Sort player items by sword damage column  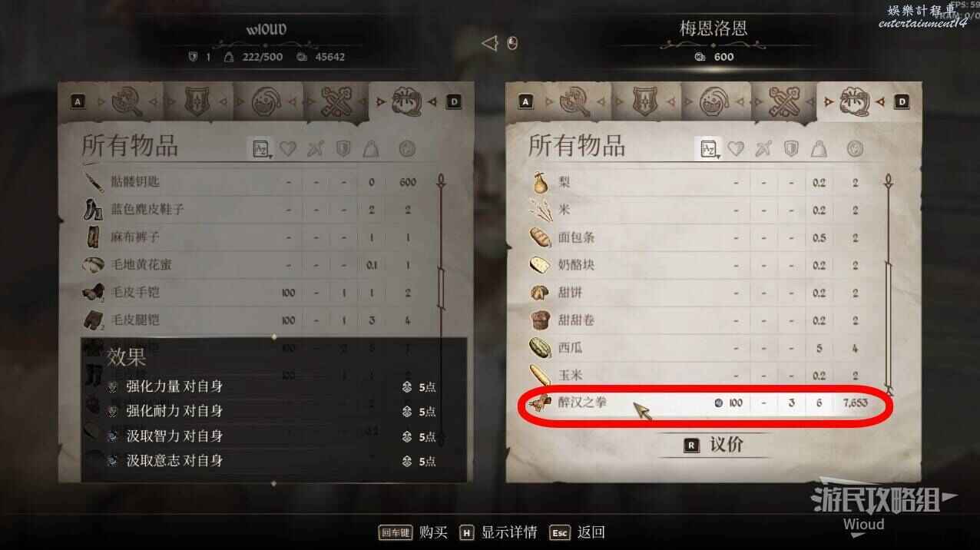point(316,149)
